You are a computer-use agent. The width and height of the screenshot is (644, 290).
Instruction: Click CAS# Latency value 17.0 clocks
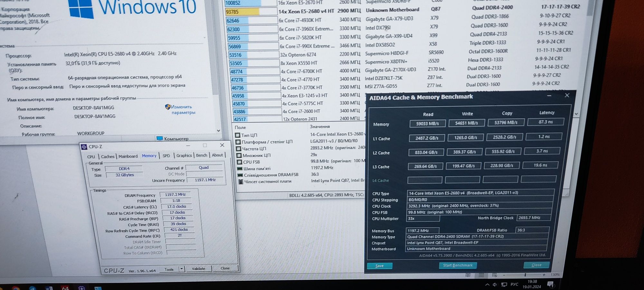(176, 207)
